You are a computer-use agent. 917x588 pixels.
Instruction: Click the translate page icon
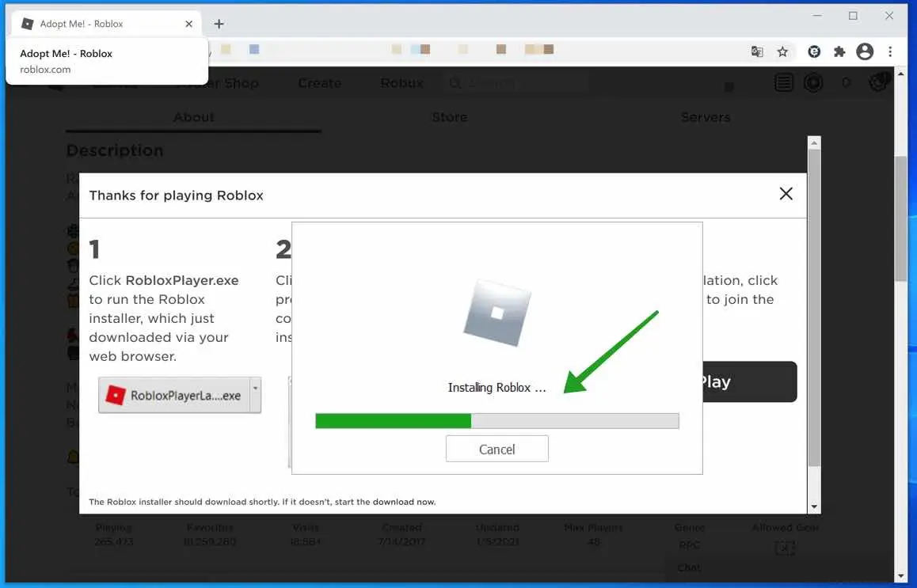(757, 52)
